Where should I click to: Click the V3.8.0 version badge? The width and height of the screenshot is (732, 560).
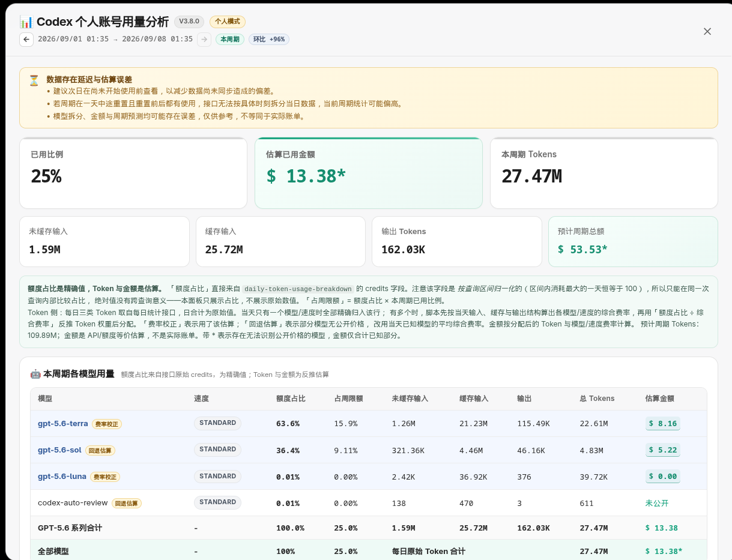pos(189,22)
